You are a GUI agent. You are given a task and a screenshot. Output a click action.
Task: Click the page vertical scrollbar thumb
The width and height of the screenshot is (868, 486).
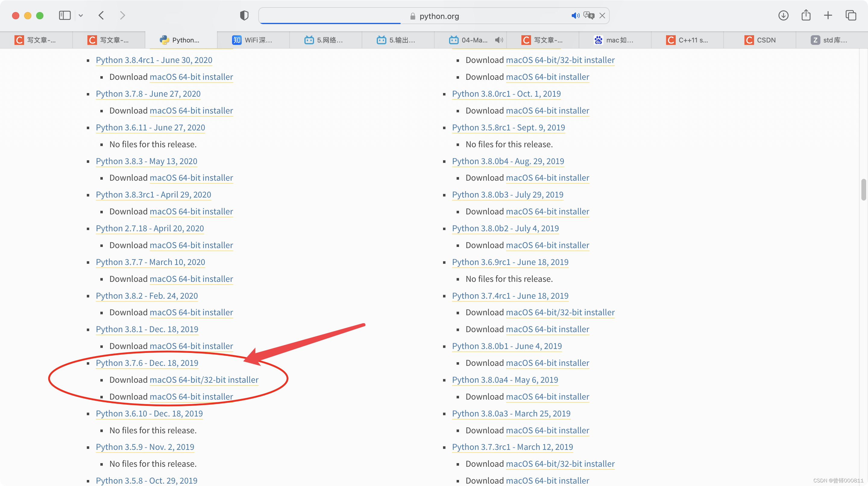pos(863,190)
